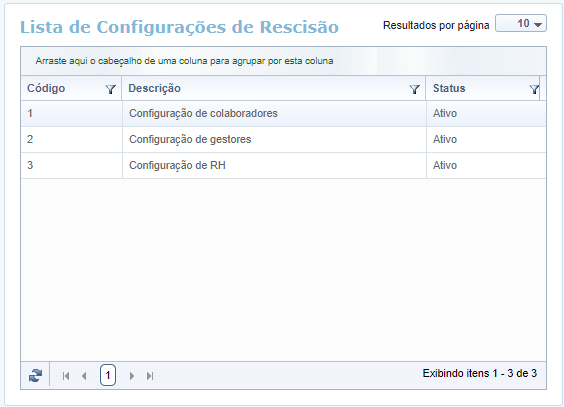The image size is (564, 407).
Task: Go to the next page arrow
Action: point(132,376)
